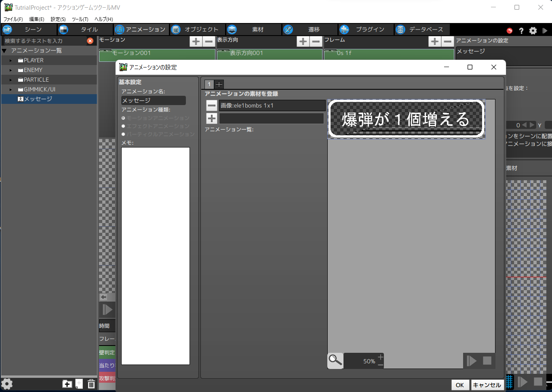
Task: Create a new folder in the animation list
Action: point(67,384)
